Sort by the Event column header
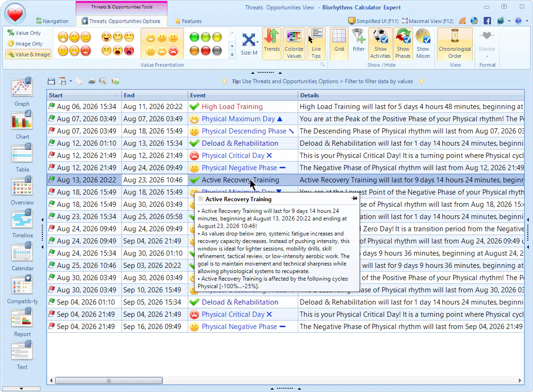The height and width of the screenshot is (392, 533). (243, 95)
